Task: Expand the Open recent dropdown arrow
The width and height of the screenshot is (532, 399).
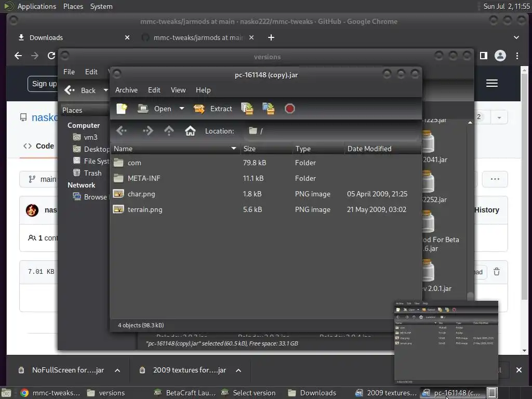Action: click(182, 109)
